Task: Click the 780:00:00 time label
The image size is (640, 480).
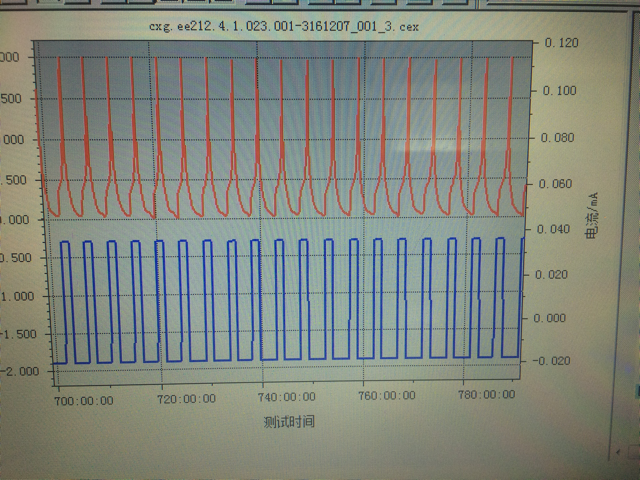Action: [x=486, y=394]
